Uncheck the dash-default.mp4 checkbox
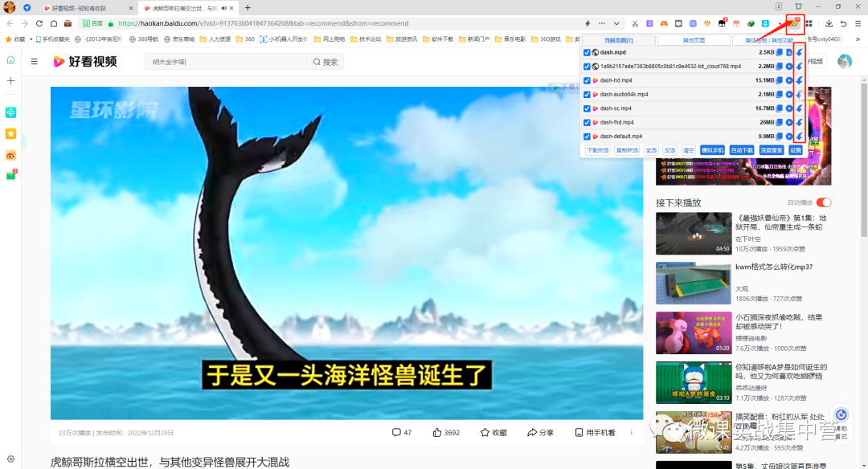 pyautogui.click(x=587, y=136)
